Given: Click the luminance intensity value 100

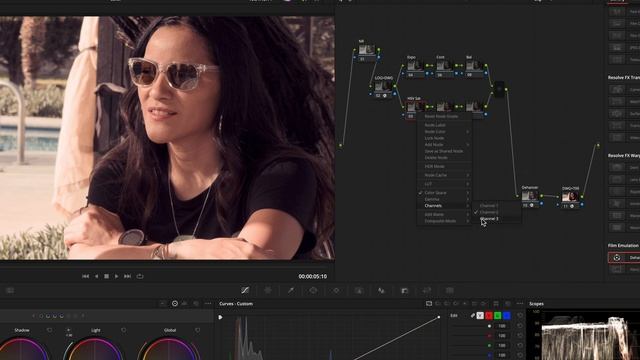Looking at the screenshot, I should point(502,326).
